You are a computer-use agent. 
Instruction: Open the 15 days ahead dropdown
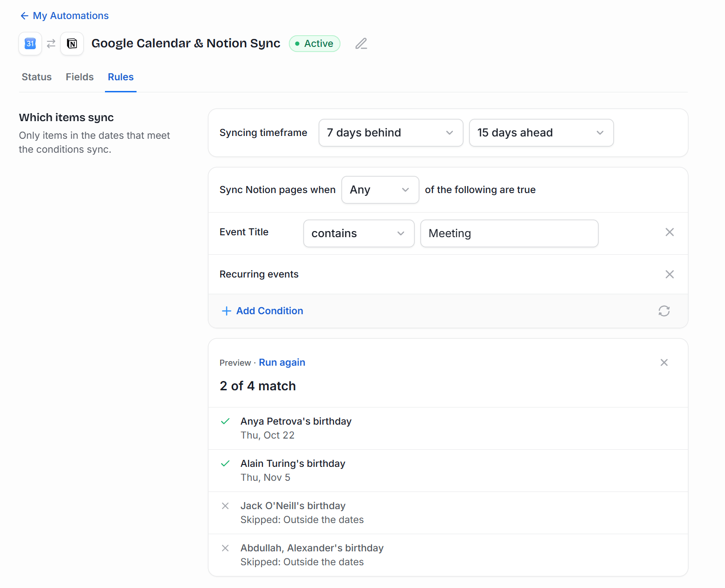pyautogui.click(x=541, y=133)
